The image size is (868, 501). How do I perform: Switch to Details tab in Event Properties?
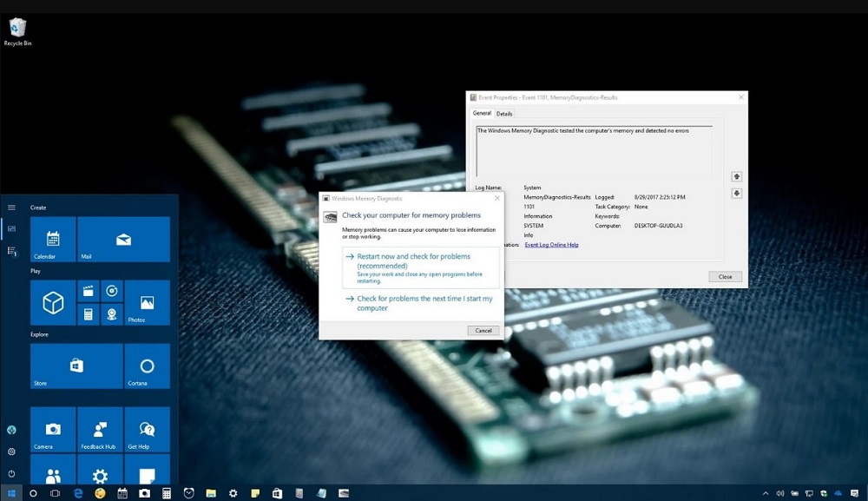click(x=504, y=114)
